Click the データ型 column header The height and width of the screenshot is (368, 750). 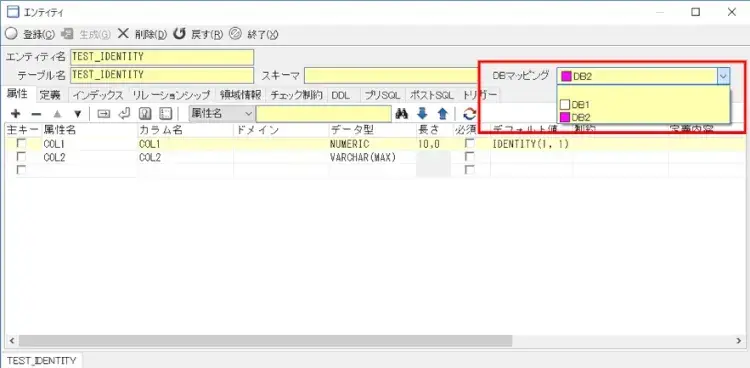[x=373, y=130]
